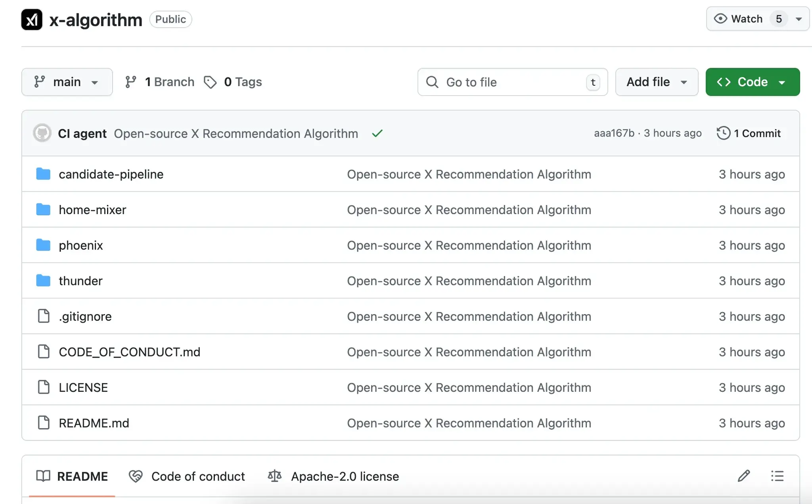
Task: Click the tag icon for 0 Tags
Action: pyautogui.click(x=210, y=82)
